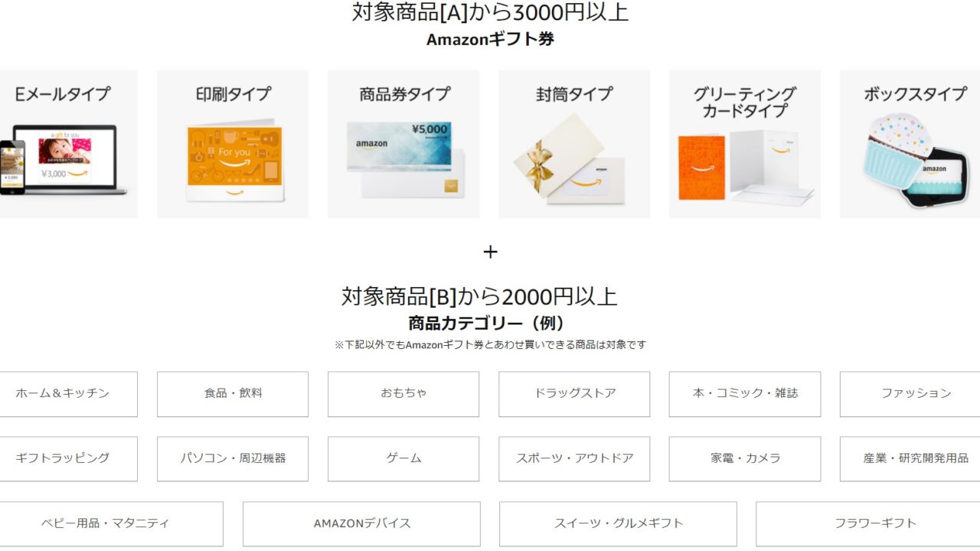This screenshot has height=551, width=980.
Task: Select the グリーティングカードタイプ gift card tile
Action: click(x=745, y=144)
